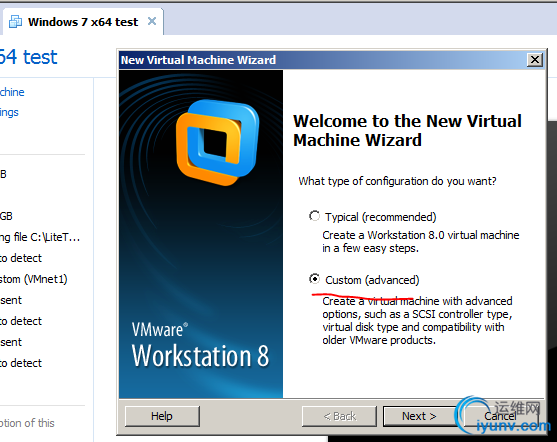This screenshot has width=557, height=442.
Task: Close the Windows 7 x64 test tab
Action: (152, 21)
